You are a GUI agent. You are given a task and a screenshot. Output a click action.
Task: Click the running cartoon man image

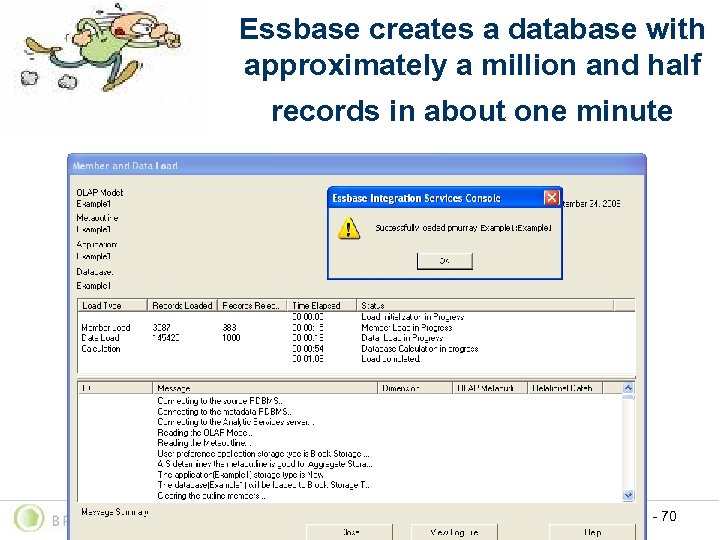click(x=100, y=47)
